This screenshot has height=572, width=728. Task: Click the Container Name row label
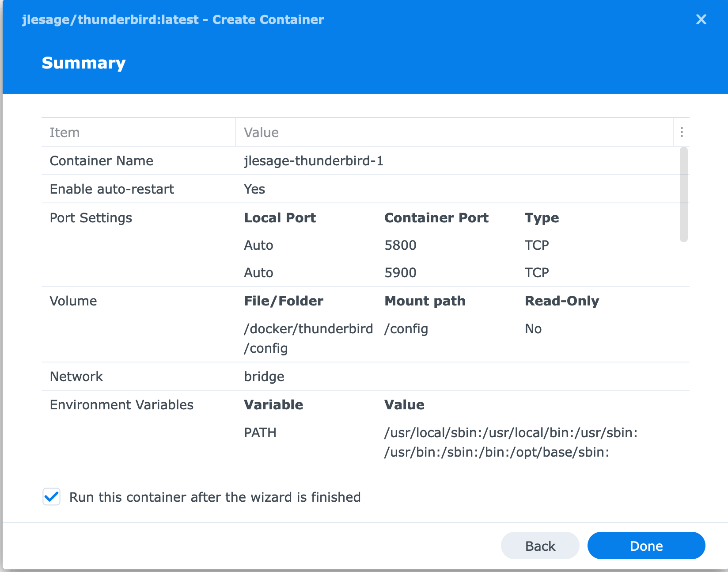(102, 161)
